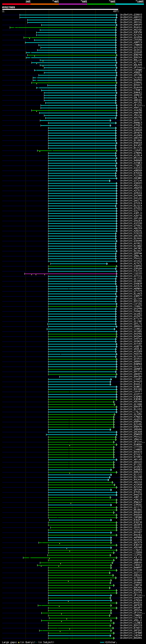Click the hit label UniRef100_C7ENF7
The height and width of the screenshot is (644, 146).
point(131,90)
